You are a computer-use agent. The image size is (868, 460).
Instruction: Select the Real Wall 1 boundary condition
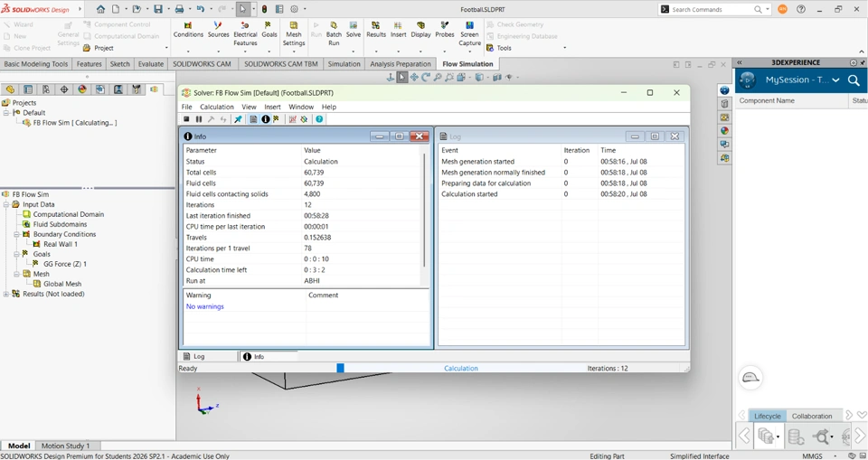click(61, 244)
